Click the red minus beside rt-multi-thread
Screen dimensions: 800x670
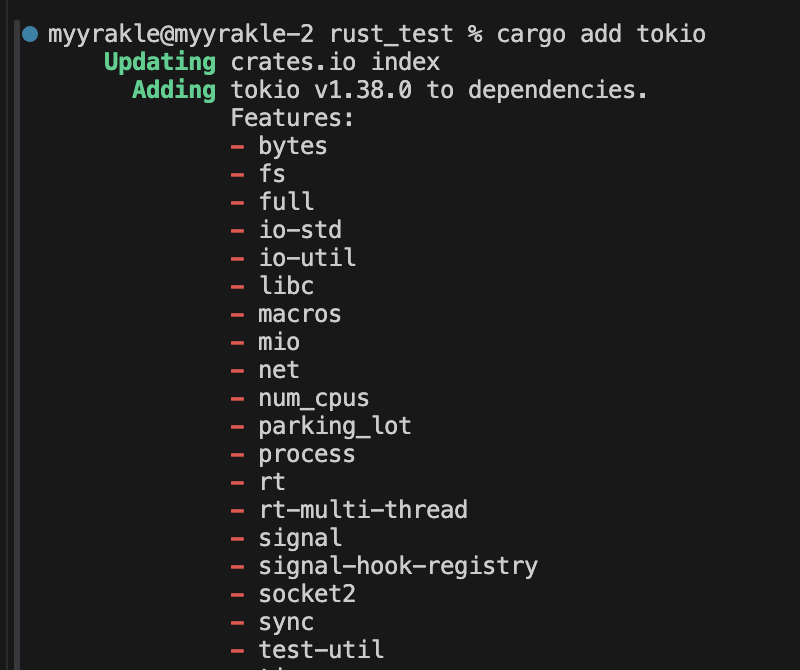click(x=238, y=510)
